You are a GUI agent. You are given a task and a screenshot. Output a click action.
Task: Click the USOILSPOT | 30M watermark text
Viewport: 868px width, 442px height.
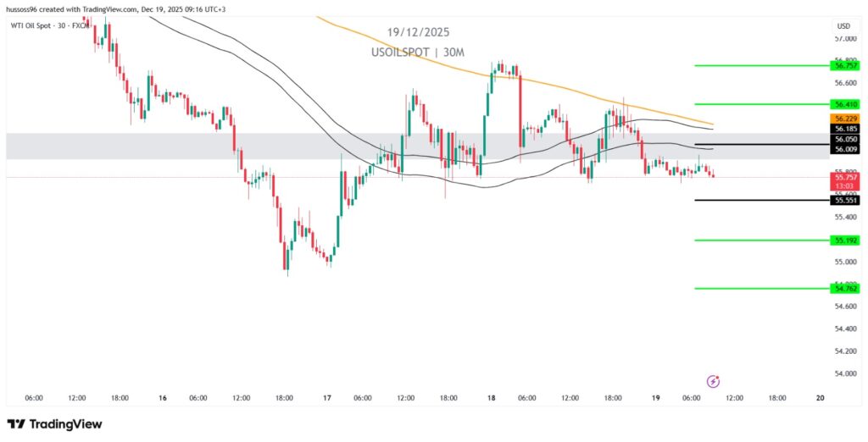pos(417,52)
